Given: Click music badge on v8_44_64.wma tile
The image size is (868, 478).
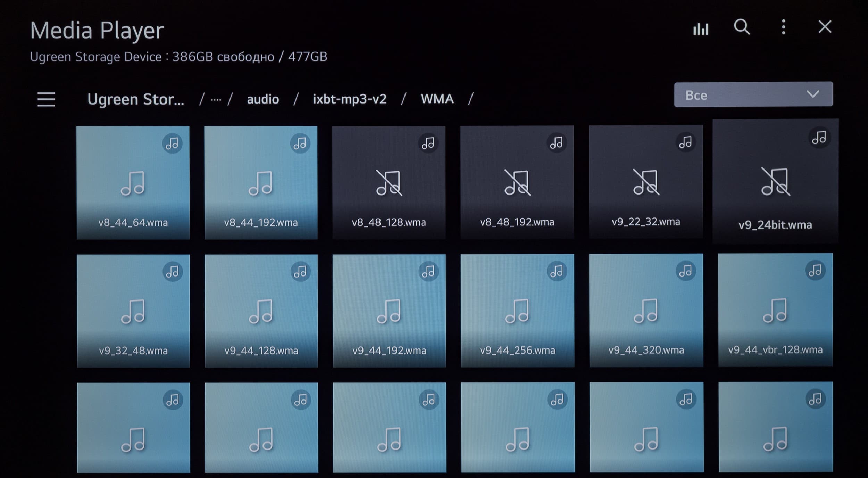Looking at the screenshot, I should (x=172, y=143).
